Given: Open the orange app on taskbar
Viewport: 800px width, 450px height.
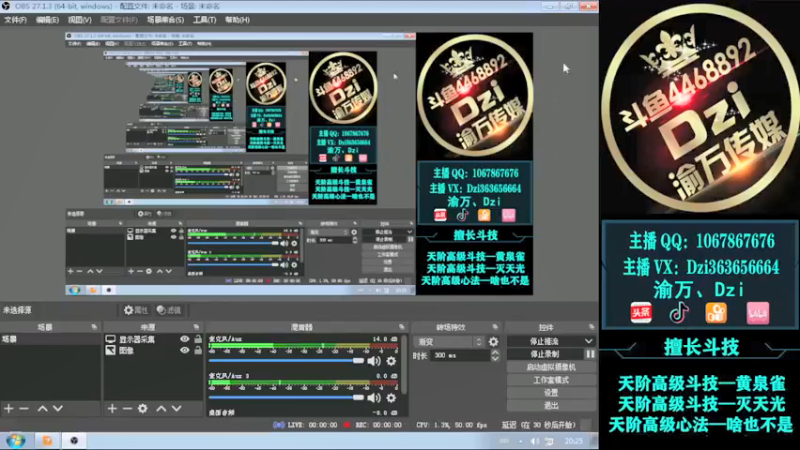Looking at the screenshot, I should 47,441.
